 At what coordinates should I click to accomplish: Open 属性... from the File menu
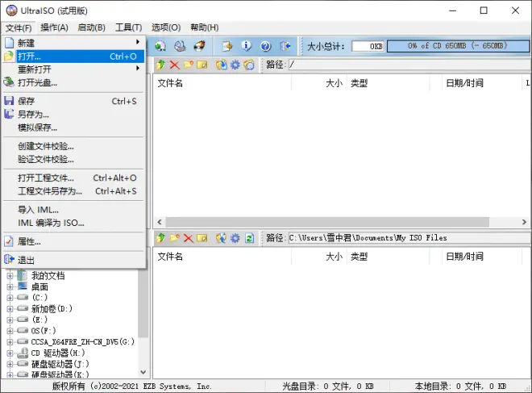tap(73, 242)
